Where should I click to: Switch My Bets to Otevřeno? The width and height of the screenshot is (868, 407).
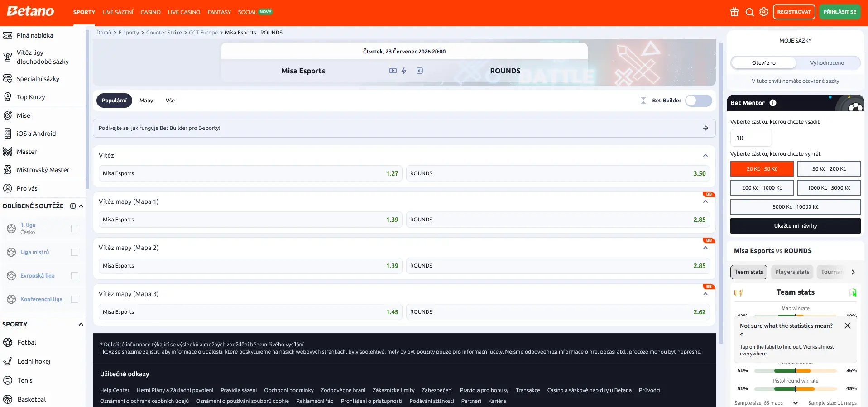[764, 63]
